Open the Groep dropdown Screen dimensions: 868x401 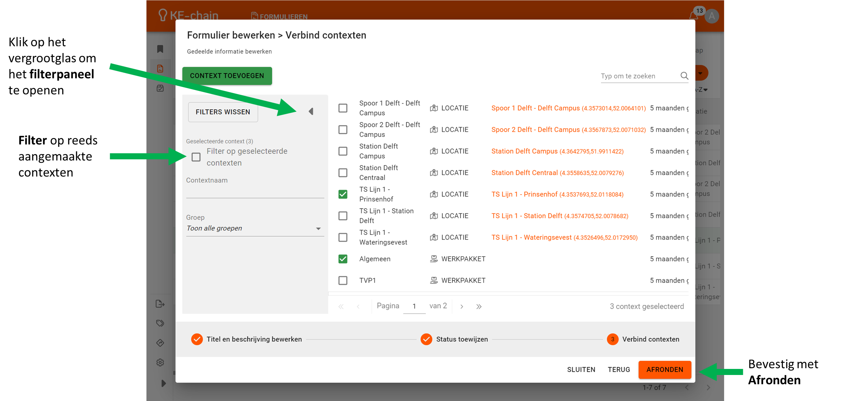coord(255,228)
